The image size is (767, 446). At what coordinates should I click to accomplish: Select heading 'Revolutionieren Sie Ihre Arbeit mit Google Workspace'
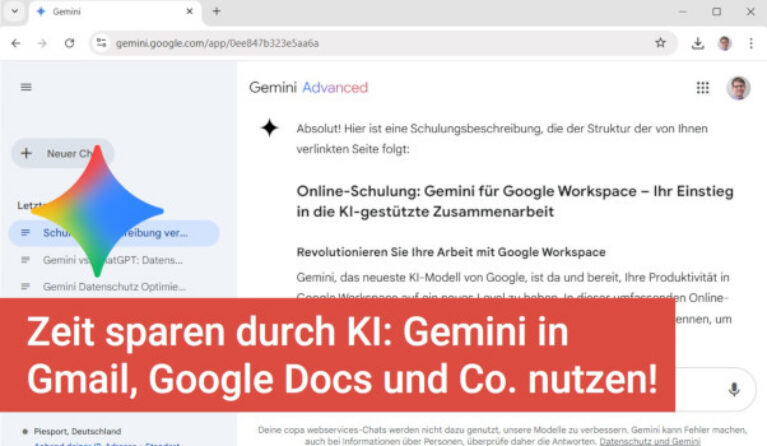click(x=451, y=252)
